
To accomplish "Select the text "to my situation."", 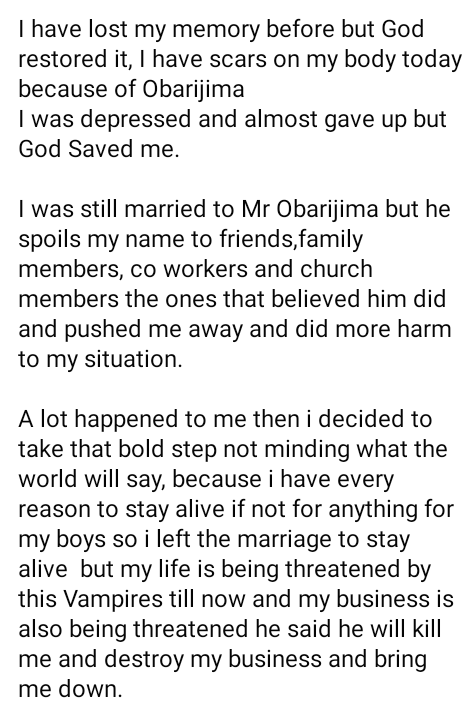I will [x=100, y=359].
